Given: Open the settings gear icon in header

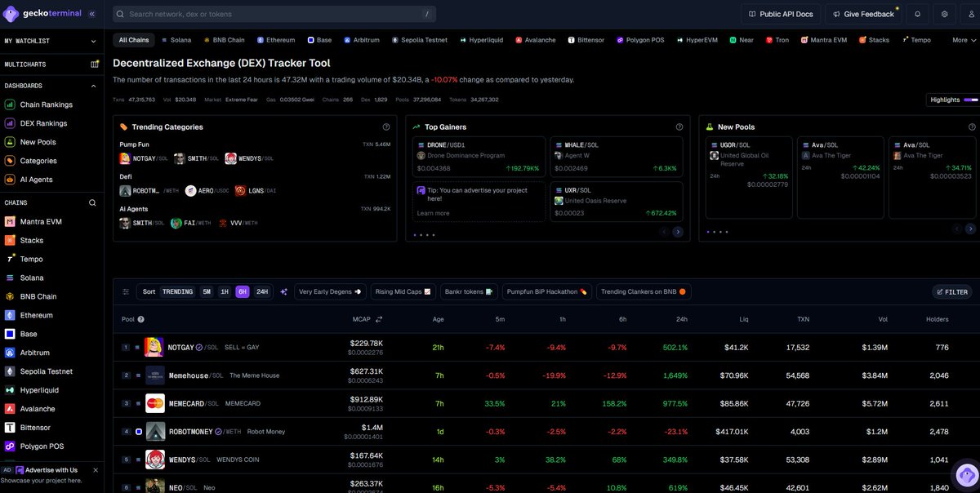Looking at the screenshot, I should tap(945, 14).
